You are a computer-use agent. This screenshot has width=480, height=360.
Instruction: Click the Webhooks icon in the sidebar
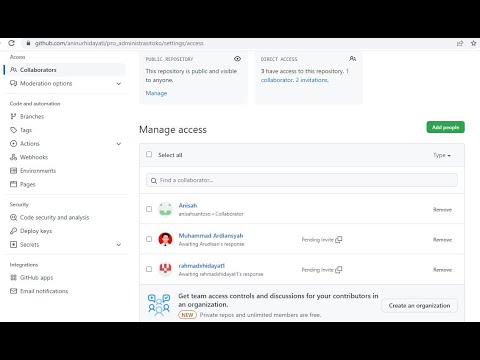13,157
